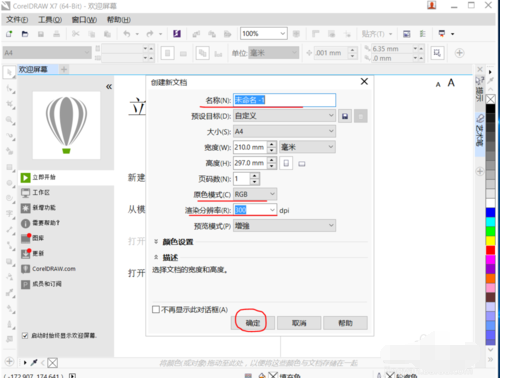Click the delete preset trash icon
Viewport: 513px width, 378px height.
click(361, 116)
